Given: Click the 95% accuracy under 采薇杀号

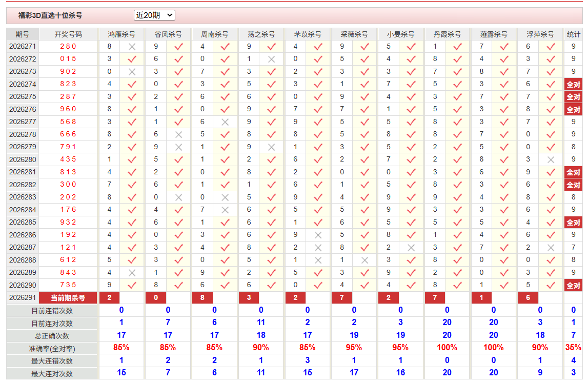Looking at the screenshot, I should point(354,348).
